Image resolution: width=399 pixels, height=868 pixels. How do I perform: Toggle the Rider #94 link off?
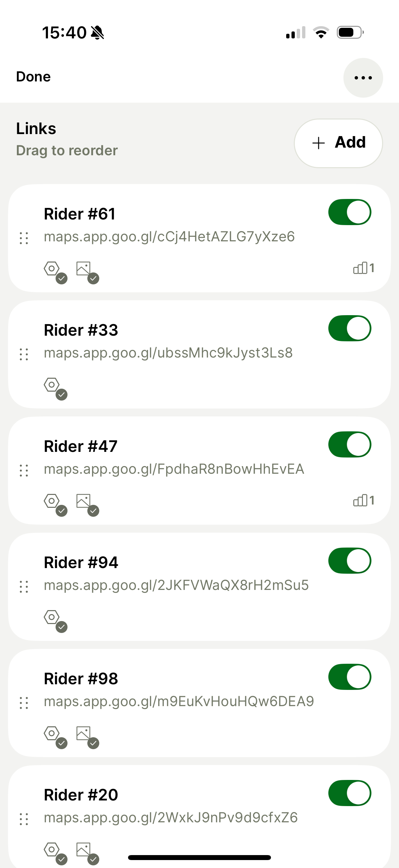click(x=349, y=561)
